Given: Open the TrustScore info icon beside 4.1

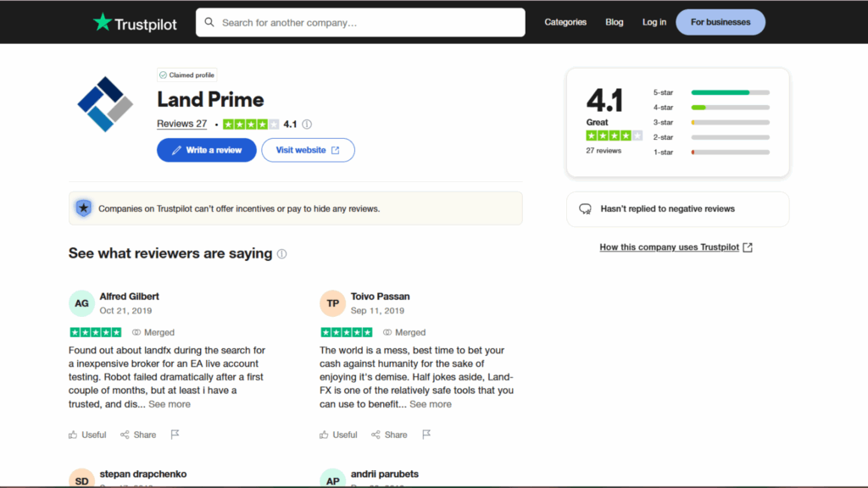Looking at the screenshot, I should pyautogui.click(x=307, y=125).
